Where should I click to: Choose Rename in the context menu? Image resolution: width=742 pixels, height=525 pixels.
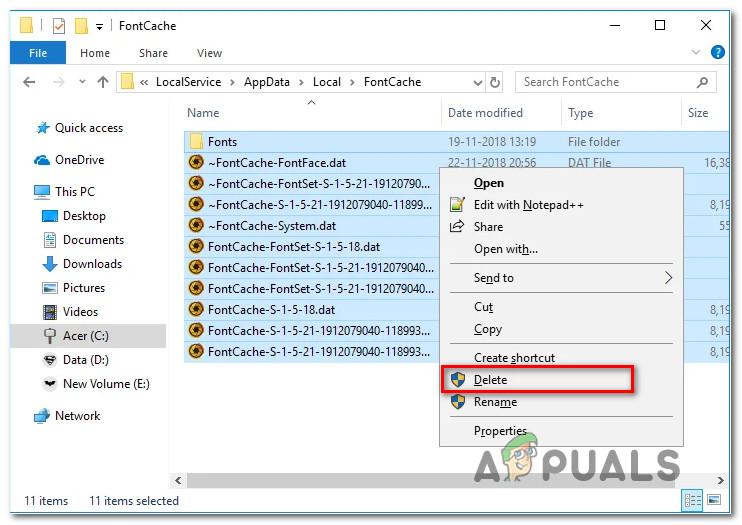[x=495, y=402]
